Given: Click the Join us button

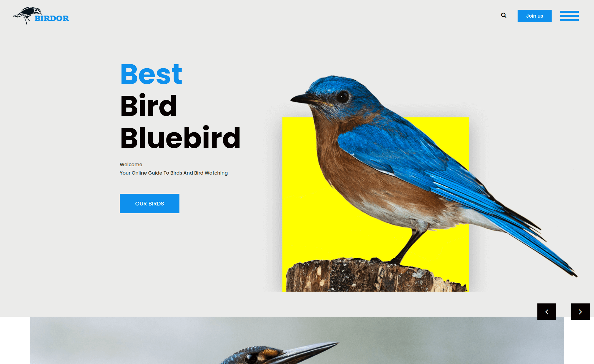Looking at the screenshot, I should pos(534,16).
